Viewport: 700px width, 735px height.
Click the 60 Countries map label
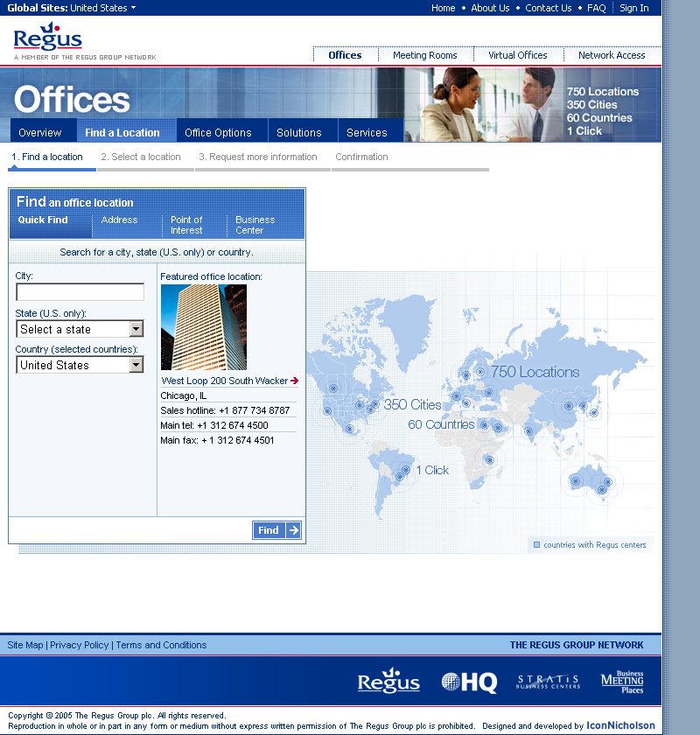click(x=441, y=424)
